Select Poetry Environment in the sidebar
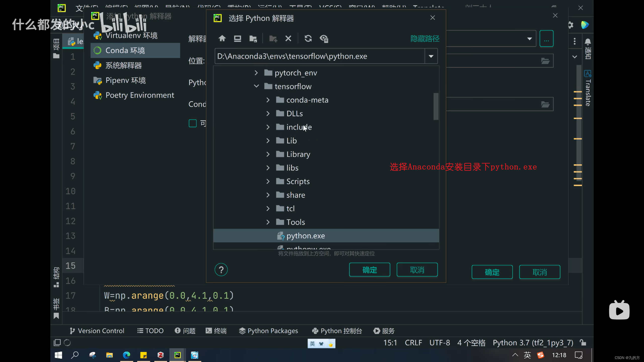Image resolution: width=644 pixels, height=362 pixels. 135,95
